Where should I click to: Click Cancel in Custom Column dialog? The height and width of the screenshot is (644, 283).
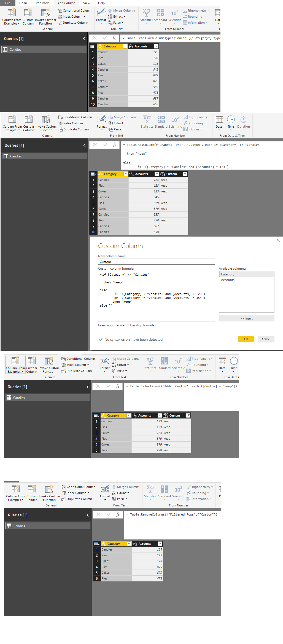(x=266, y=339)
